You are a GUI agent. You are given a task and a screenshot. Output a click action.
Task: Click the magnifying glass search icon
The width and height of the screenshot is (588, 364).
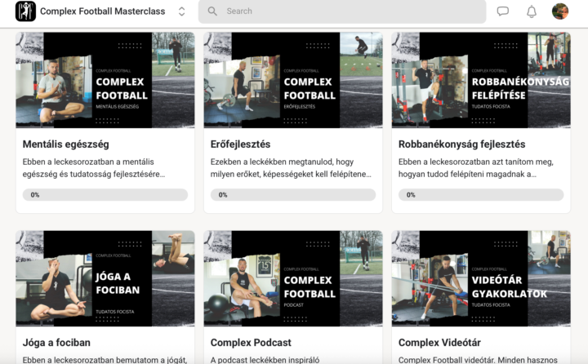pyautogui.click(x=212, y=11)
